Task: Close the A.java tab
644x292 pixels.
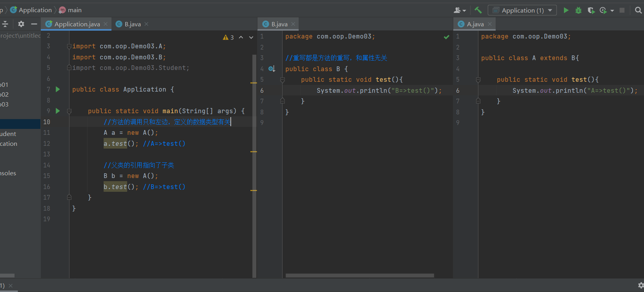Action: [490, 24]
